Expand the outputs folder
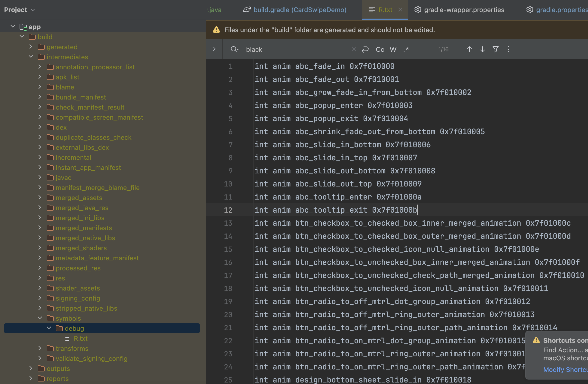 pos(31,368)
